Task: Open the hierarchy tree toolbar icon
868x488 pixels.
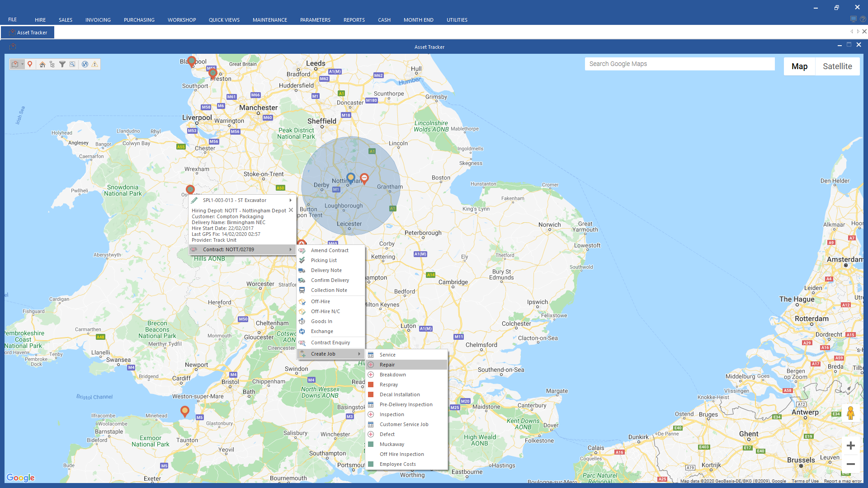Action: tap(52, 64)
